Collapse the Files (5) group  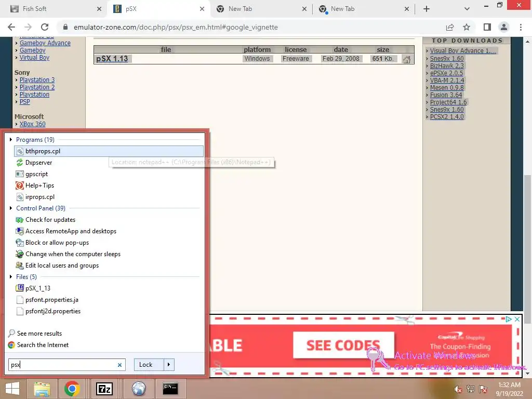(x=11, y=276)
